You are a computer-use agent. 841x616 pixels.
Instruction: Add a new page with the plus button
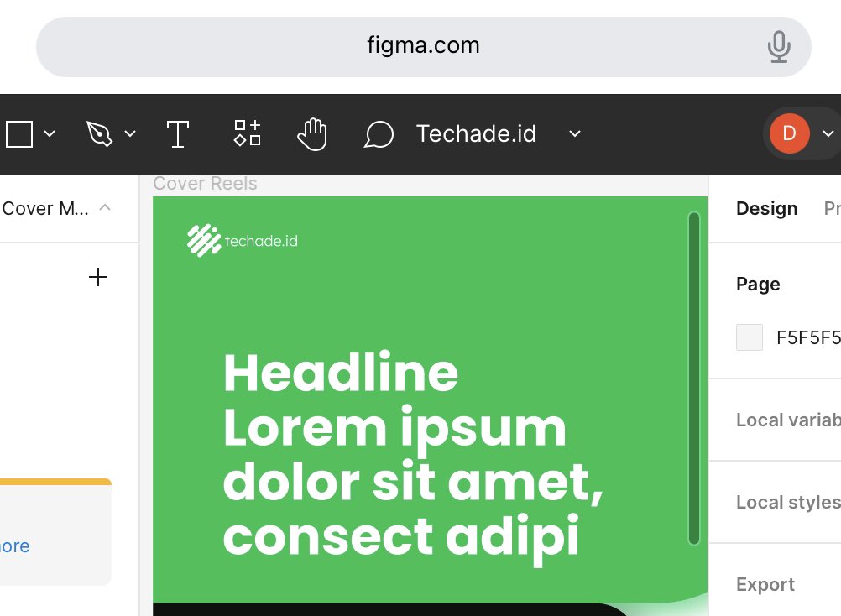pos(97,277)
